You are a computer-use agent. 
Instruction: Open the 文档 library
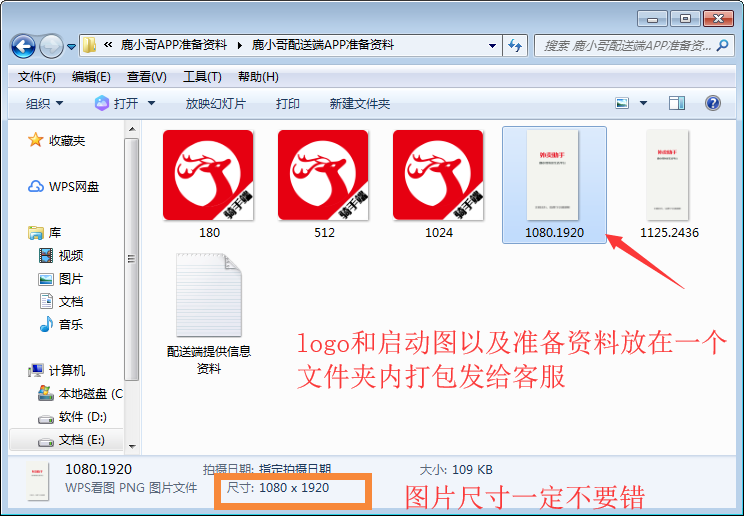click(x=71, y=301)
